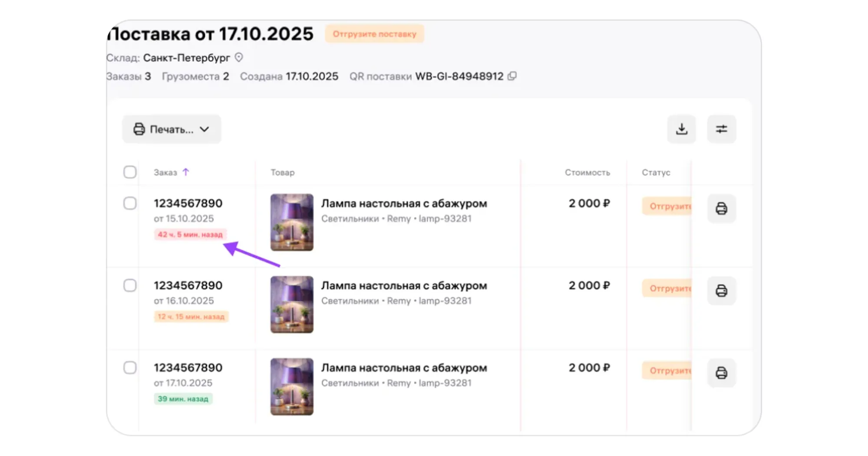This screenshot has width=868, height=456.
Task: Sort orders using the Заказ arrow
Action: pyautogui.click(x=186, y=172)
